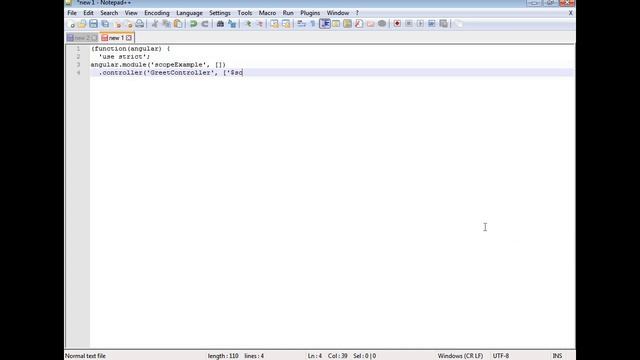Open the ? help menu
640x360 pixels.
click(357, 13)
